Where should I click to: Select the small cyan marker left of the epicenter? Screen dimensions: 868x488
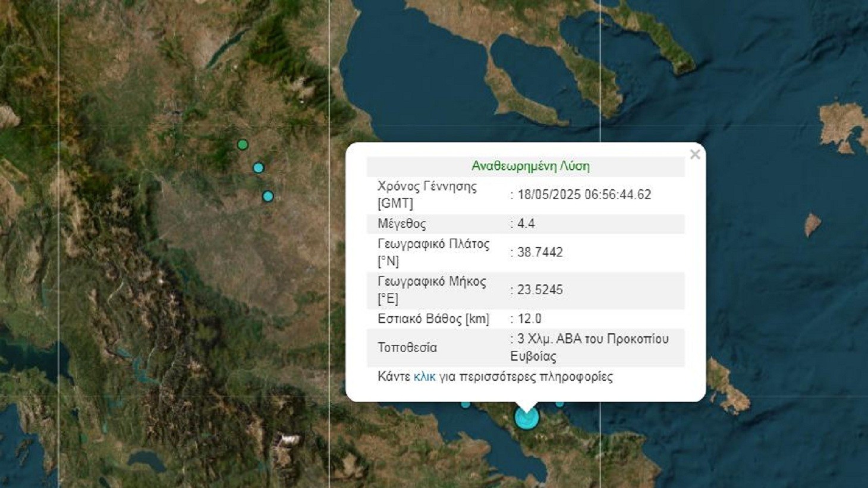tap(466, 405)
